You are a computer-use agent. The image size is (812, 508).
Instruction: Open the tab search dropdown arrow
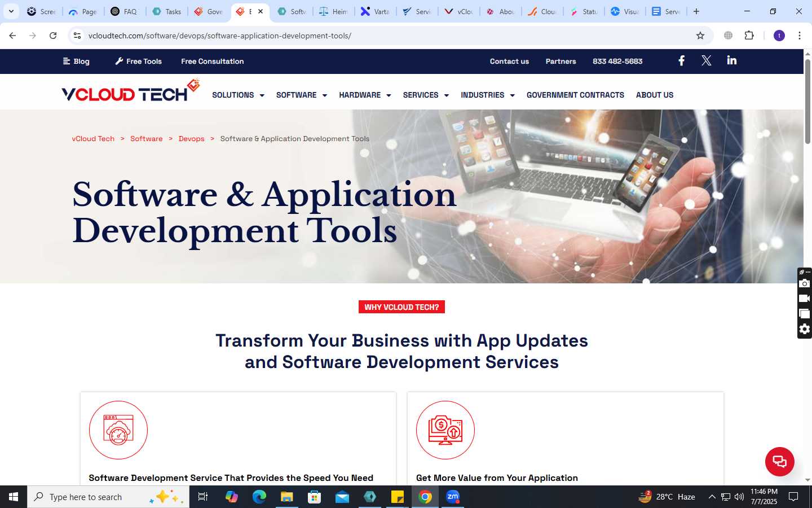tap(11, 11)
